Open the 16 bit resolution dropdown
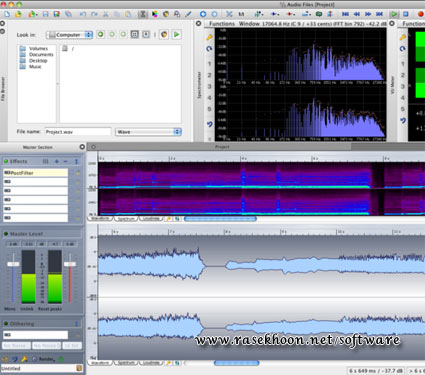This screenshot has width=425, height=375. [x=72, y=346]
